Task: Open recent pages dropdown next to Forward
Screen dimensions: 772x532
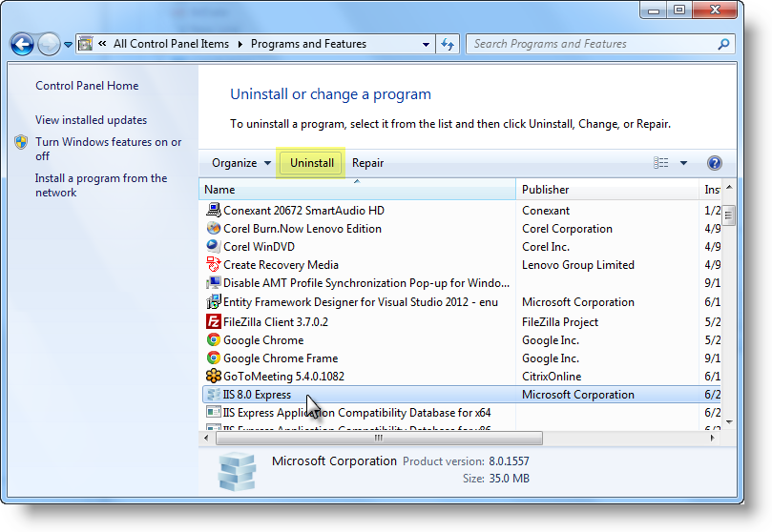Action: (68, 45)
